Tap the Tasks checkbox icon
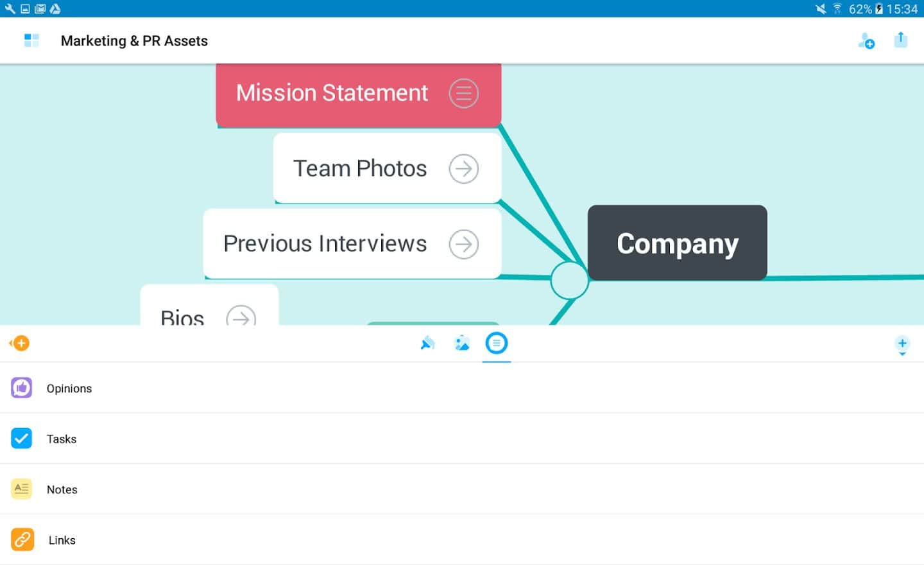The width and height of the screenshot is (924, 578). coord(22,439)
